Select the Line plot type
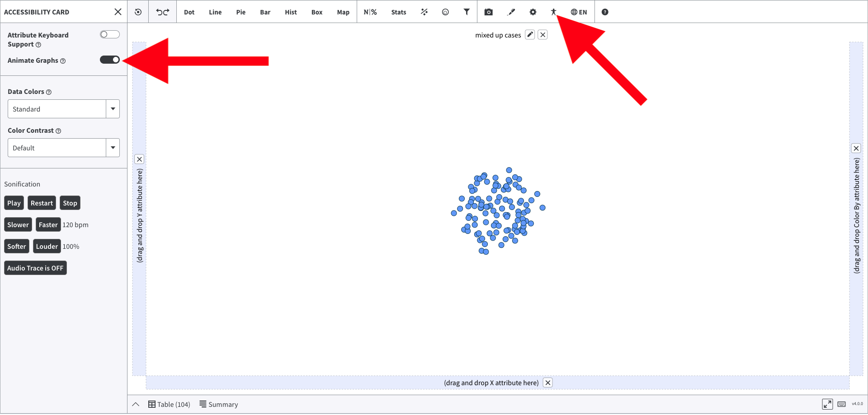The width and height of the screenshot is (868, 415). click(215, 12)
